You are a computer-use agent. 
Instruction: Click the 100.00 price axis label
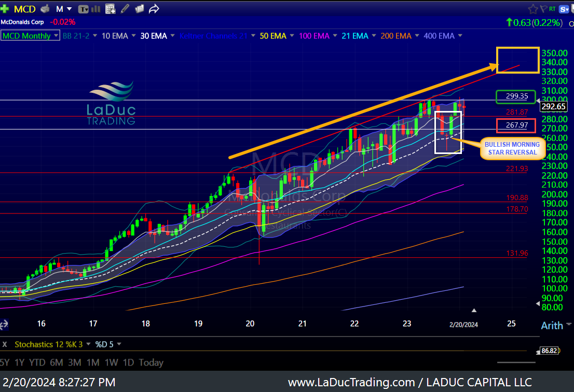(x=555, y=288)
